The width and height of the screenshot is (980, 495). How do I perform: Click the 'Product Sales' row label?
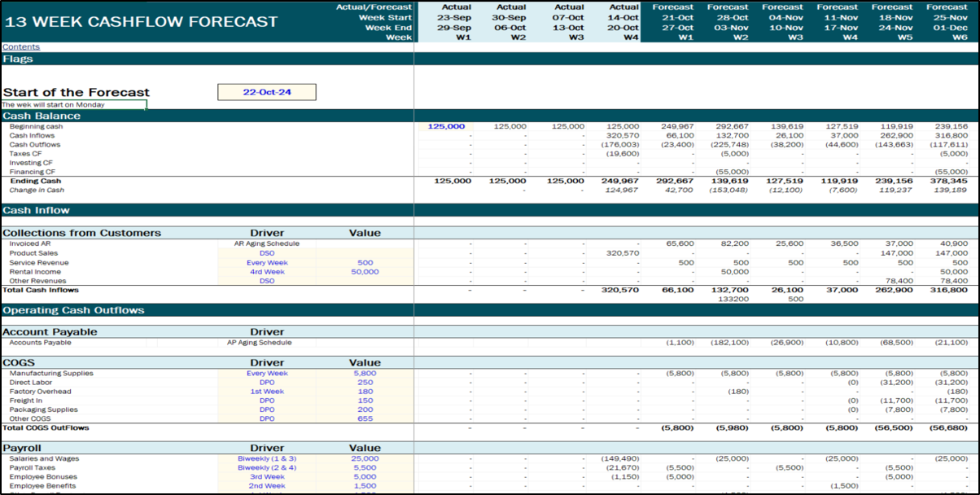[x=33, y=253]
